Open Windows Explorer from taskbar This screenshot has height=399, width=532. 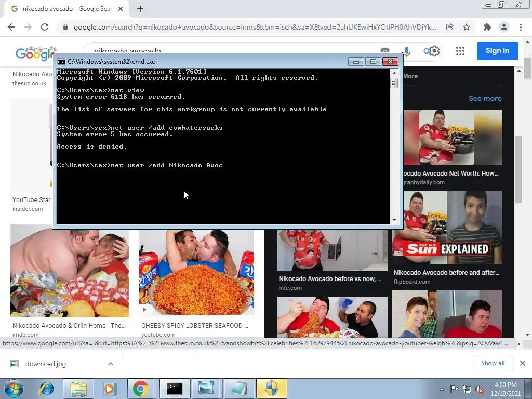coord(78,389)
